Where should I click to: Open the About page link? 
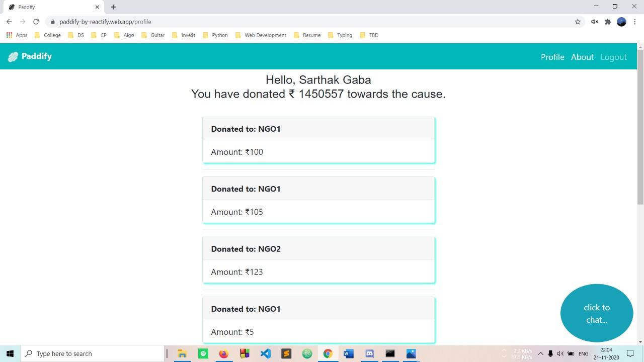(x=582, y=57)
